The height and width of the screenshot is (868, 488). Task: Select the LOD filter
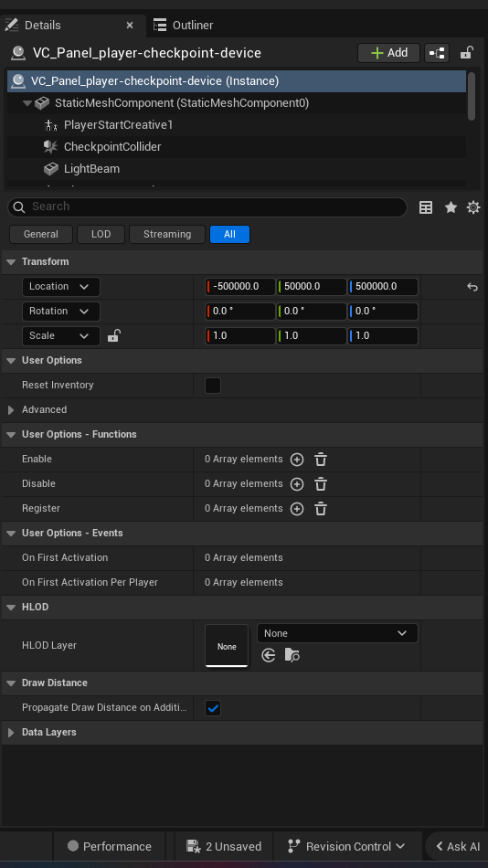point(101,234)
